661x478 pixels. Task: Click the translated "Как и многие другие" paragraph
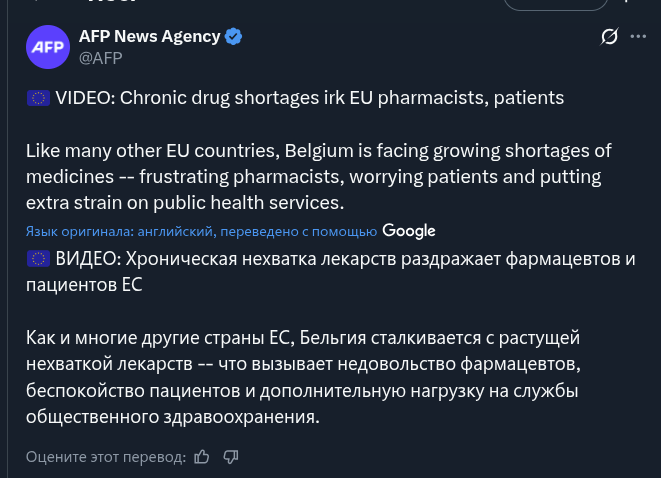point(304,377)
